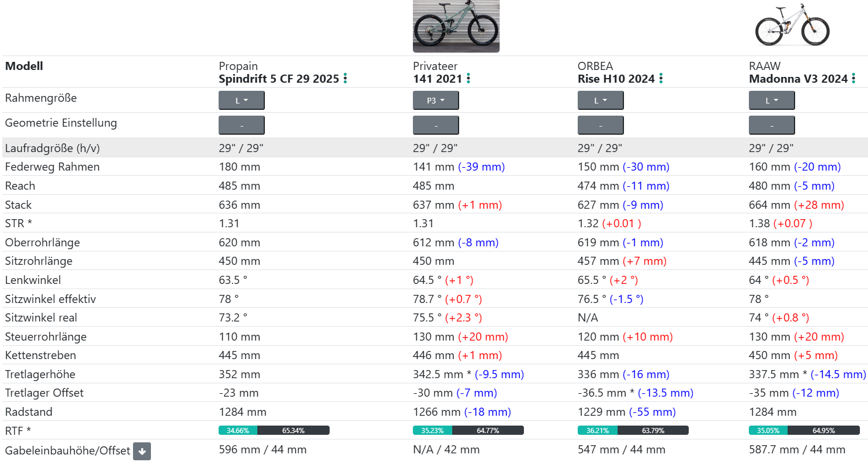Click the arrow icon beside Gabeleinbauhöhe/Offset
Viewport: 868px width, 462px height.
tap(142, 451)
